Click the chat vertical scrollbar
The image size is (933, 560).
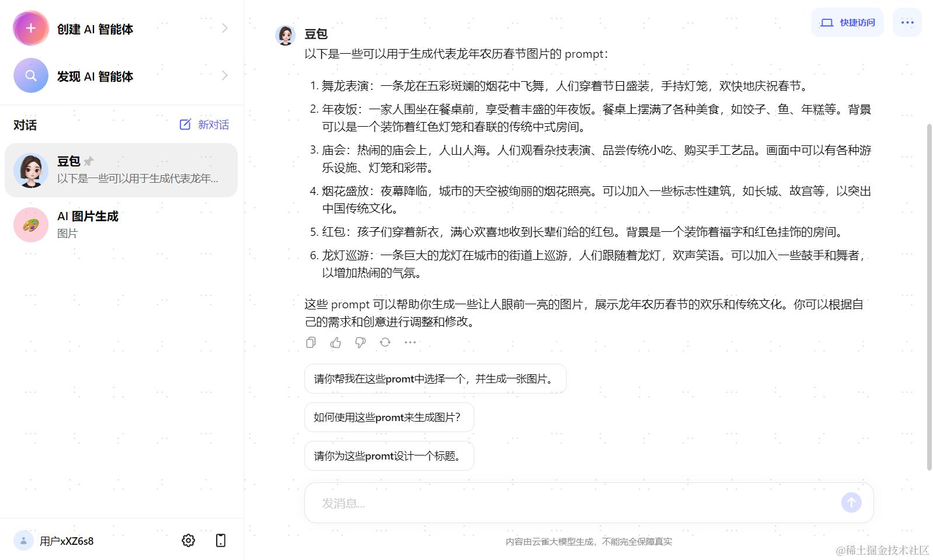929,297
